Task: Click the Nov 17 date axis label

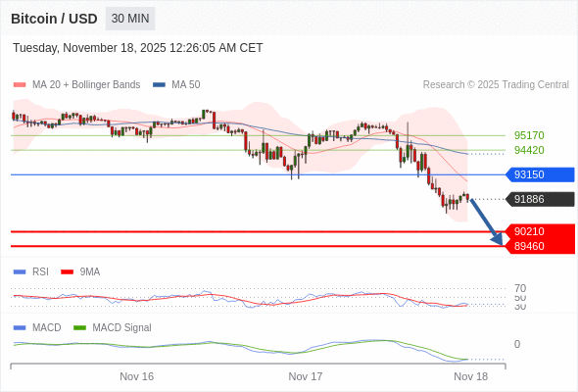Action: [x=306, y=376]
